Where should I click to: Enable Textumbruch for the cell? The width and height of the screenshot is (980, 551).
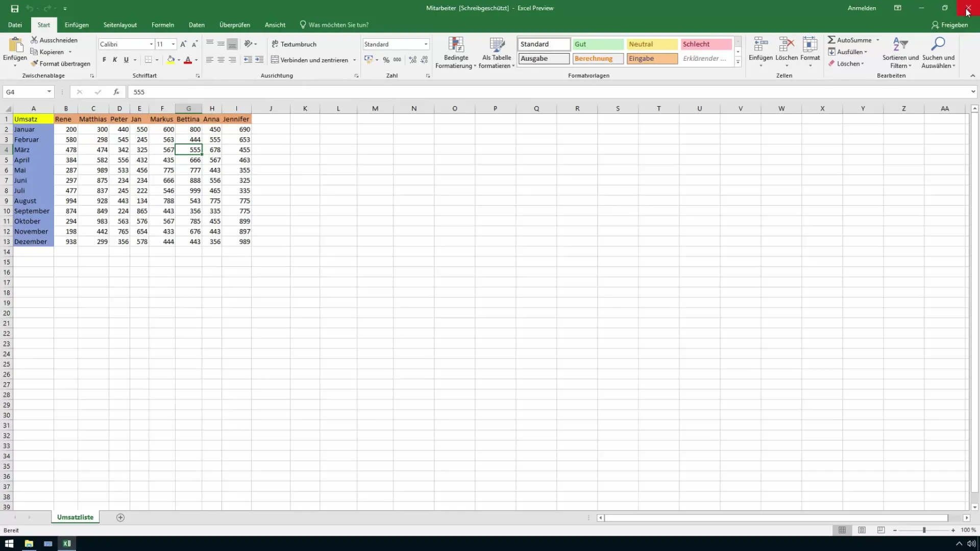pyautogui.click(x=294, y=44)
